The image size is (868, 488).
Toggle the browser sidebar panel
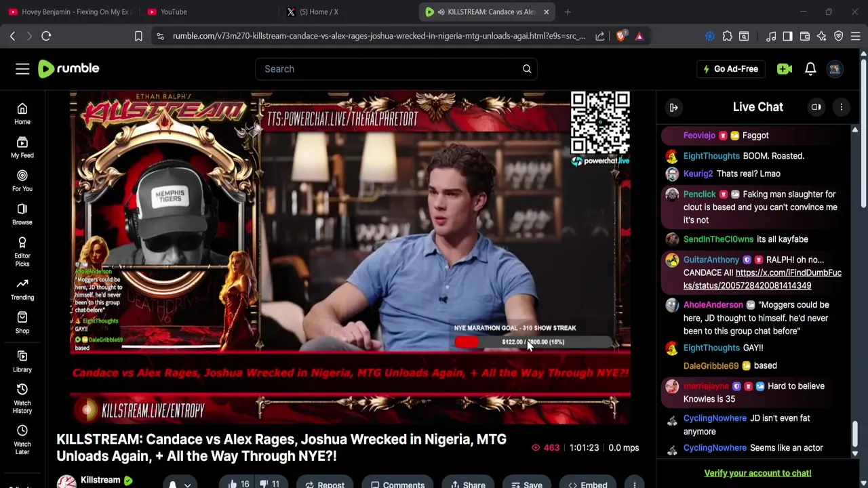coord(787,36)
